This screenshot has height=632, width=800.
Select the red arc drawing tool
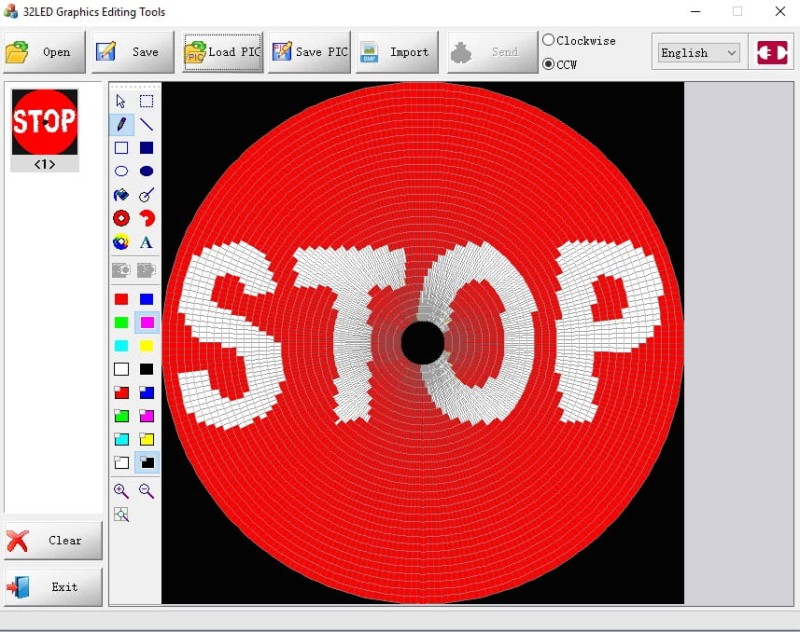(x=146, y=218)
